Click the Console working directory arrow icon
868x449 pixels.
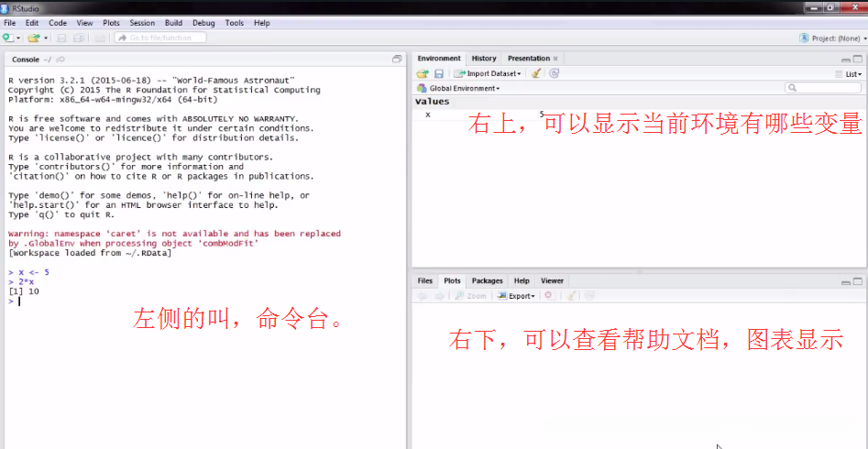[x=60, y=60]
